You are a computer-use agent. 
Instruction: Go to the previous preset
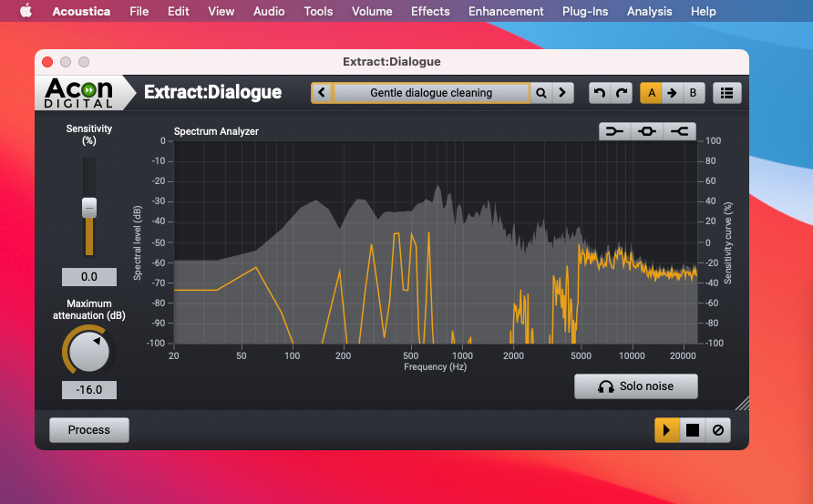point(322,93)
